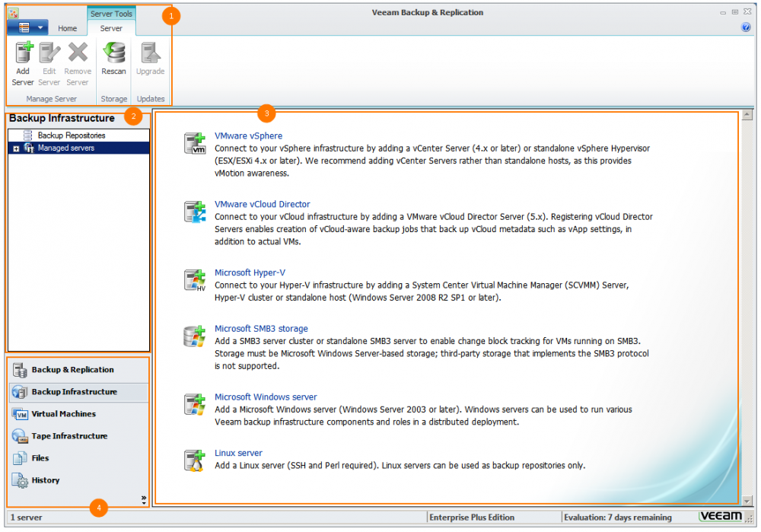Expand the Managed servers node
The width and height of the screenshot is (761, 532).
[x=16, y=149]
